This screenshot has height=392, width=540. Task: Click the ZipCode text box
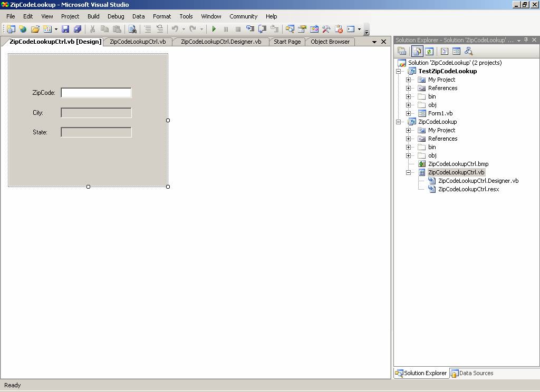96,93
